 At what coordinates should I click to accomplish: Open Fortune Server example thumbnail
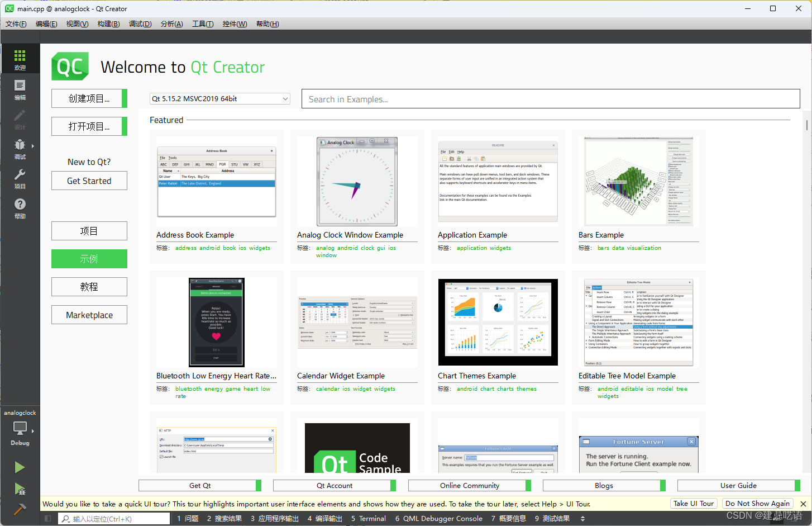pyautogui.click(x=639, y=454)
